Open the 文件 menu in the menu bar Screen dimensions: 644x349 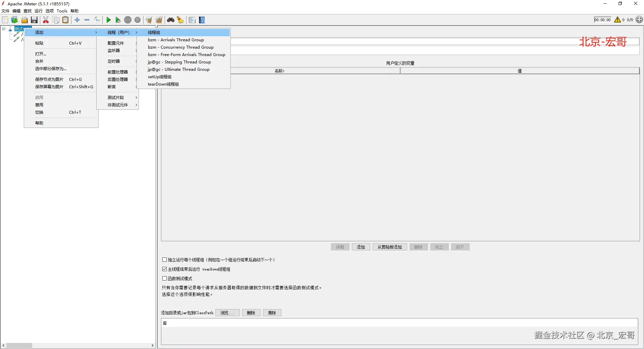pyautogui.click(x=5, y=11)
